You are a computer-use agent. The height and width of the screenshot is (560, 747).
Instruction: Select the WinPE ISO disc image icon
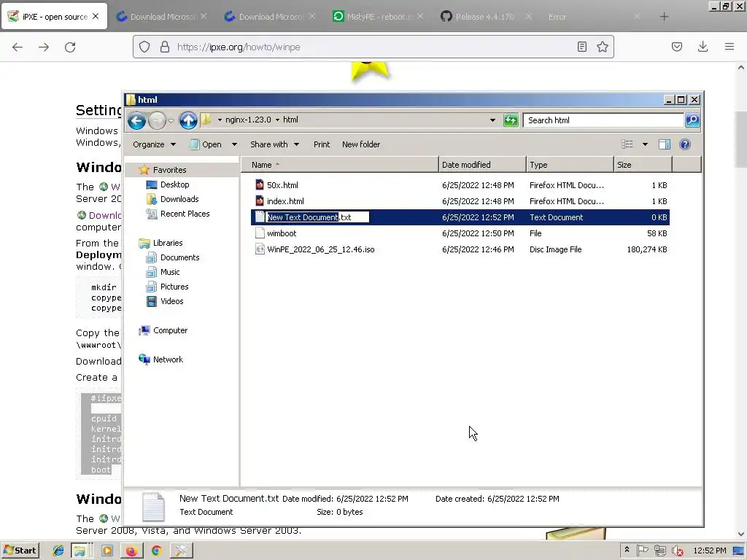point(260,249)
